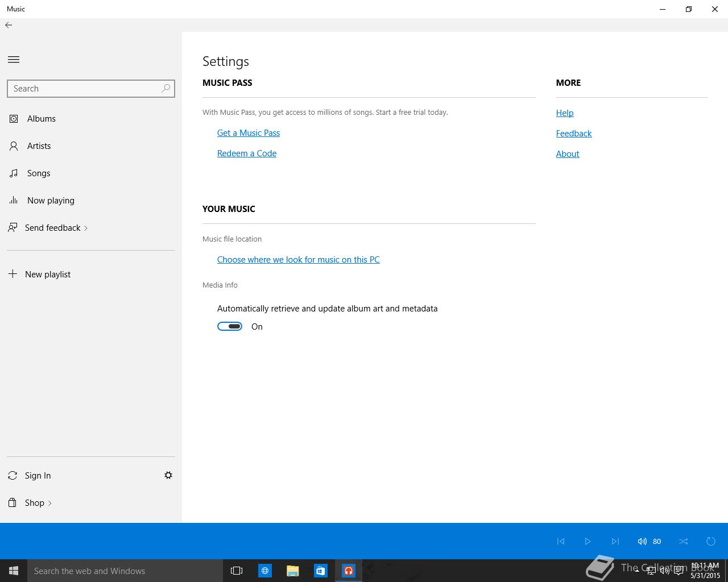This screenshot has width=728, height=582.
Task: Open the Shop entry
Action: coord(35,503)
